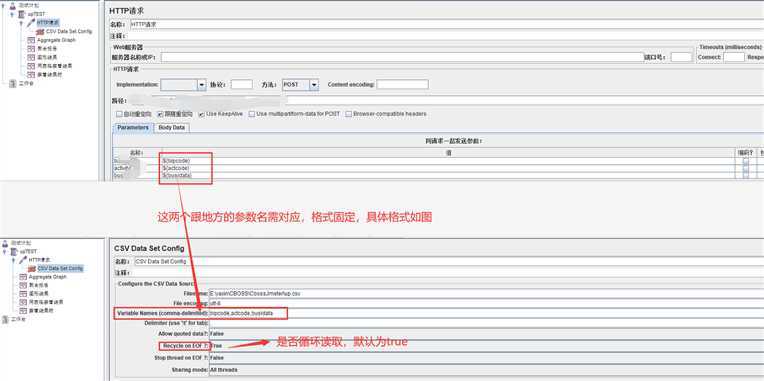Uncheck Use KeepAlive
Screen dimensions: 764x381
click(x=201, y=114)
